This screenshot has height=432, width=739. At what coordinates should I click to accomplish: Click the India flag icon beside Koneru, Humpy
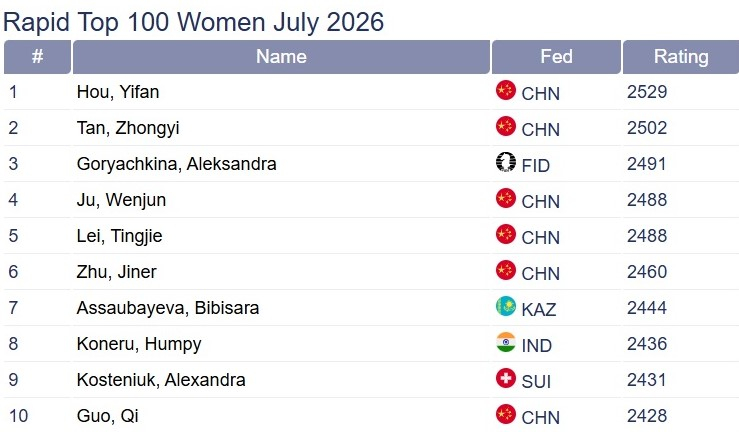[506, 342]
